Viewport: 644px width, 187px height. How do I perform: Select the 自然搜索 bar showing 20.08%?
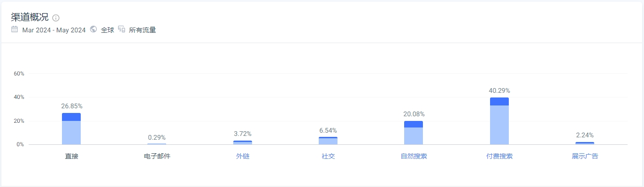[414, 133]
